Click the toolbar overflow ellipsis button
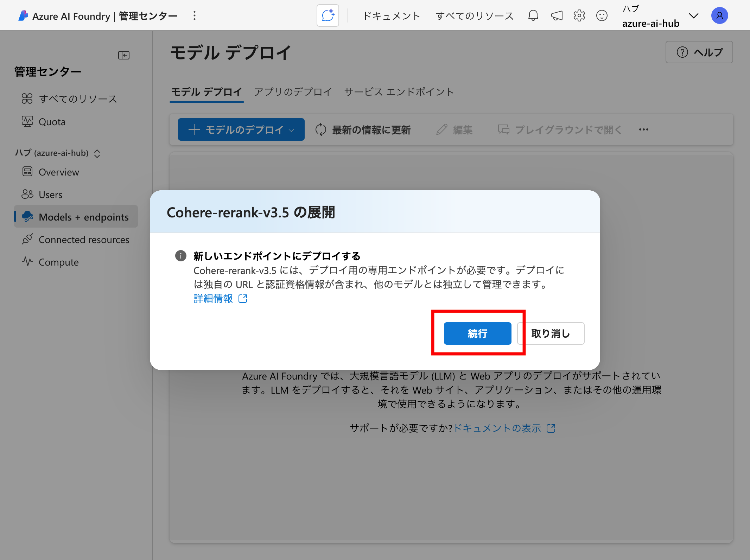 tap(643, 129)
